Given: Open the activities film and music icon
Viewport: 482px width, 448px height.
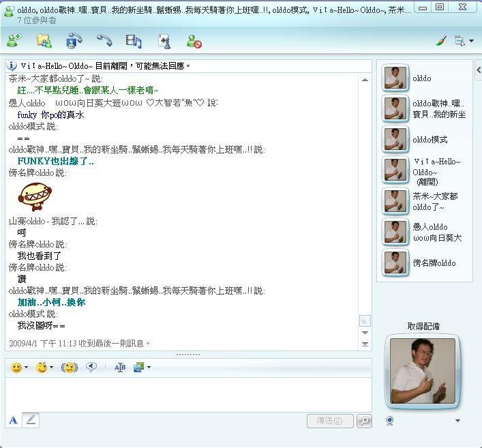Looking at the screenshot, I should (134, 41).
